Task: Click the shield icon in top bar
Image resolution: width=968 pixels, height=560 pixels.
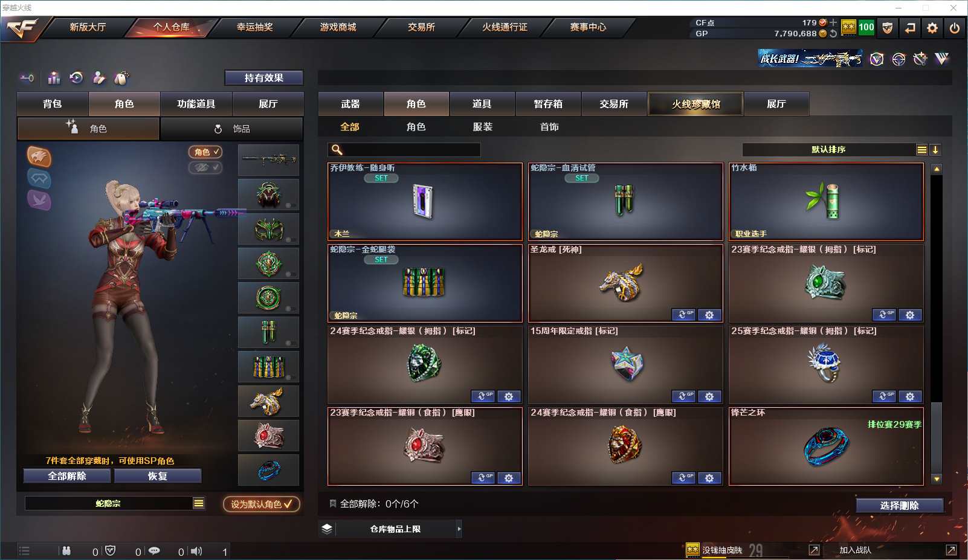Action: (x=887, y=28)
